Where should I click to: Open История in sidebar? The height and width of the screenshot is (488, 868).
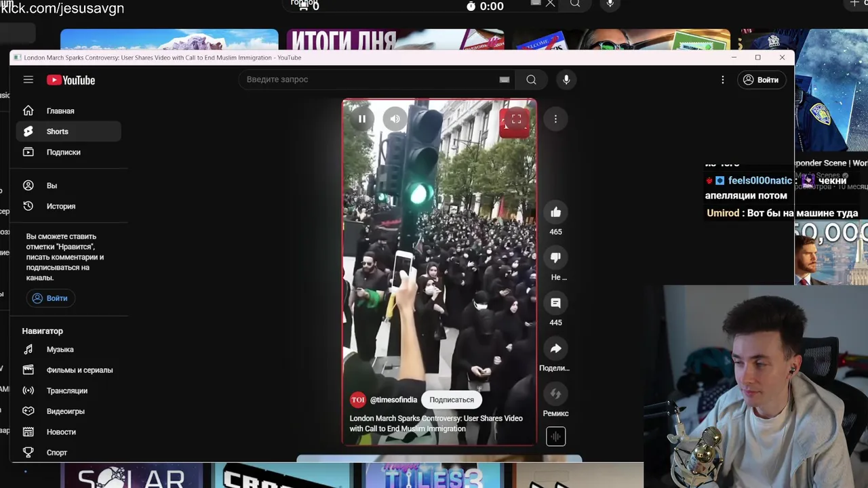(x=68, y=206)
